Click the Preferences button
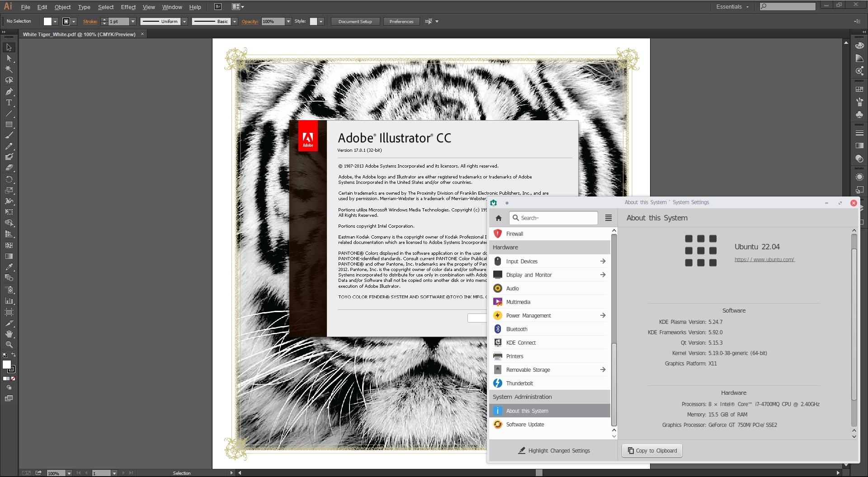This screenshot has width=868, height=477. pos(401,22)
